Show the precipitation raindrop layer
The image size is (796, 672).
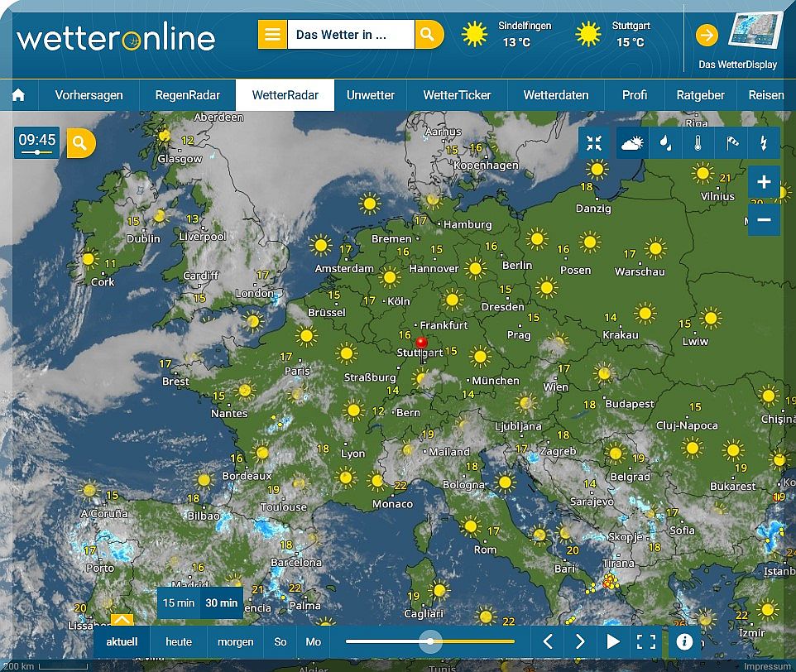tap(664, 143)
